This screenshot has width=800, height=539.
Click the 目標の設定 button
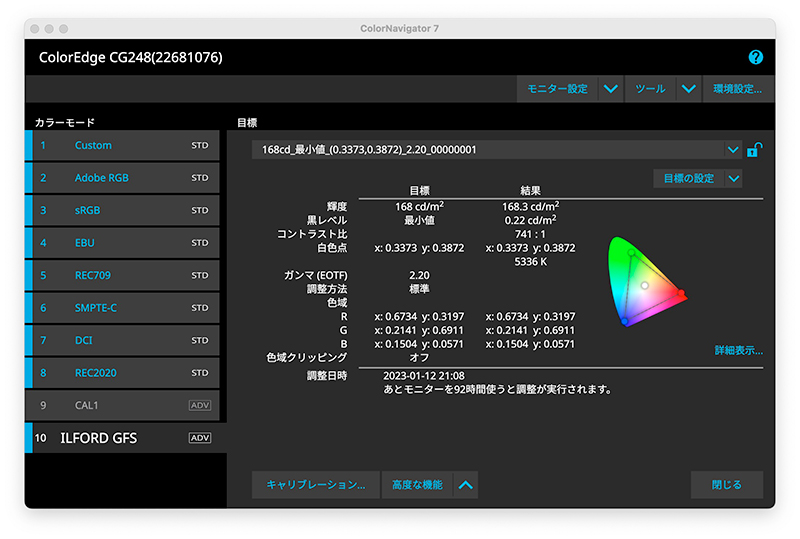[x=688, y=179]
